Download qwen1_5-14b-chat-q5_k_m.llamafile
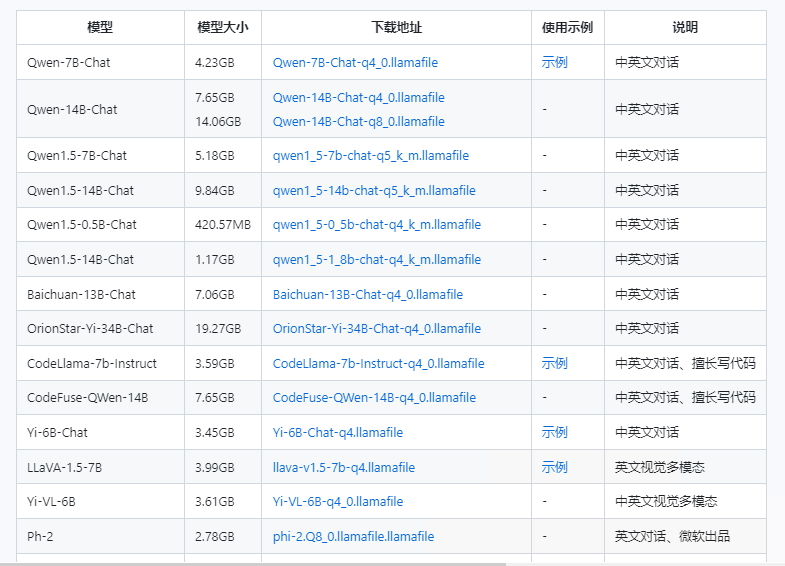Screen dimensions: 785x566 (x=374, y=191)
